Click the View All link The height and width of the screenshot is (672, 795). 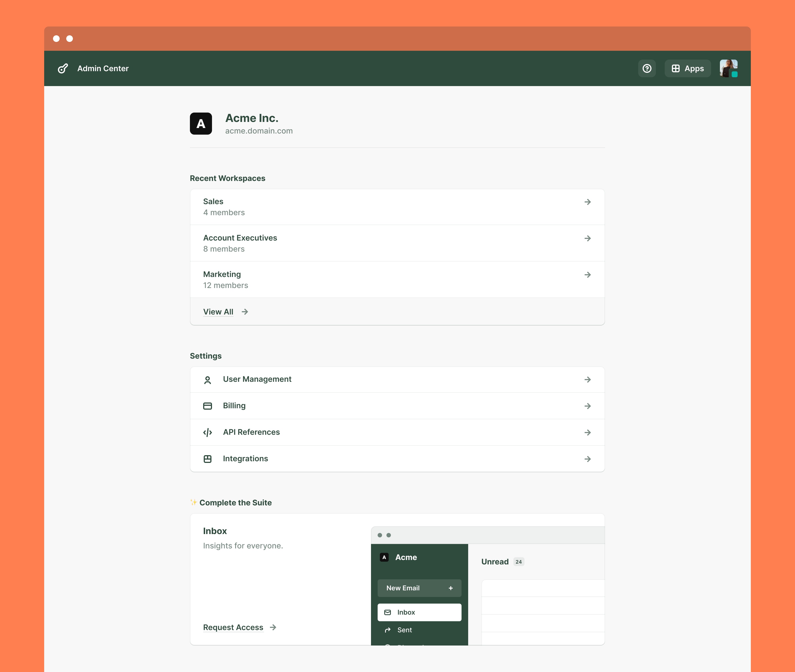coord(218,312)
